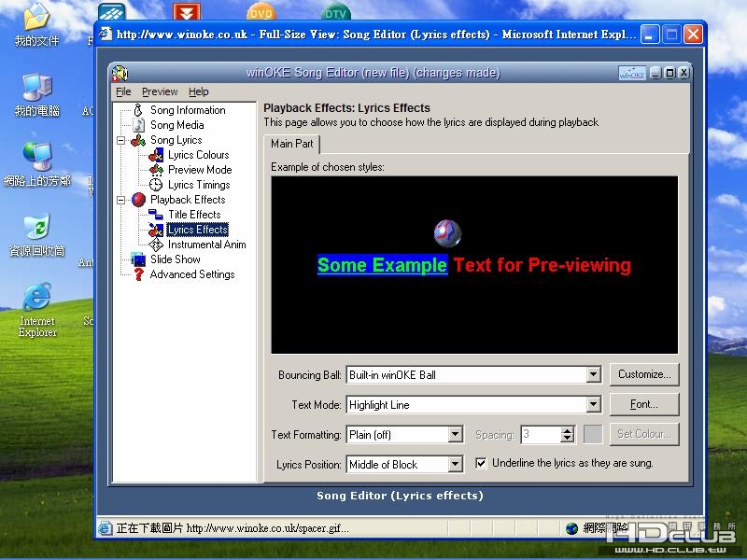Click the Song Media music note icon

[x=138, y=125]
